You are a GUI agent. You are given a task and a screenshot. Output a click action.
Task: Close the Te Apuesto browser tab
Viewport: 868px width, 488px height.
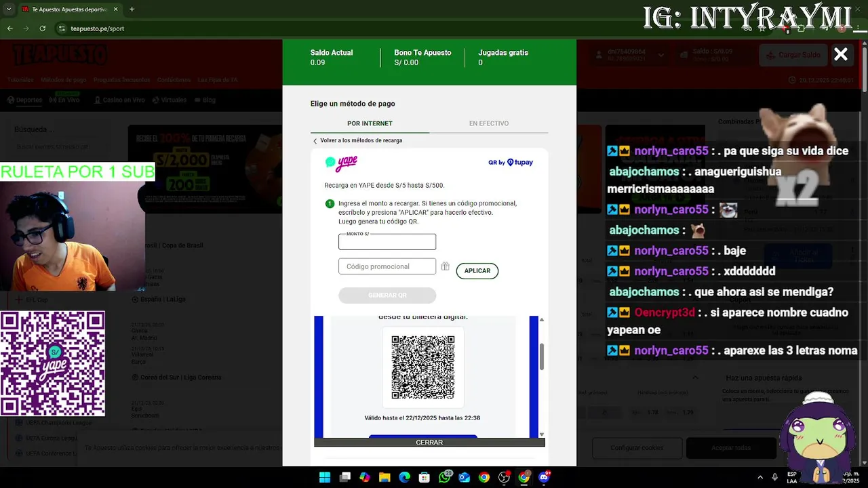pyautogui.click(x=116, y=9)
